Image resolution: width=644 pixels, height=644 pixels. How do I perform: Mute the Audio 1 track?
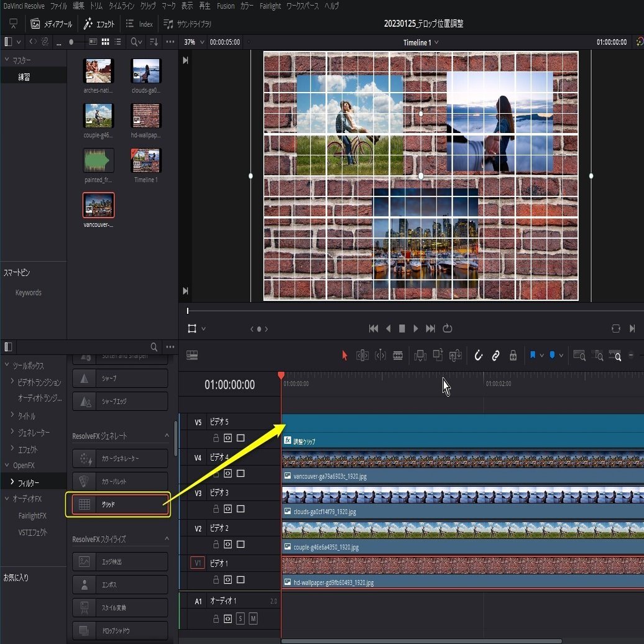point(253,619)
